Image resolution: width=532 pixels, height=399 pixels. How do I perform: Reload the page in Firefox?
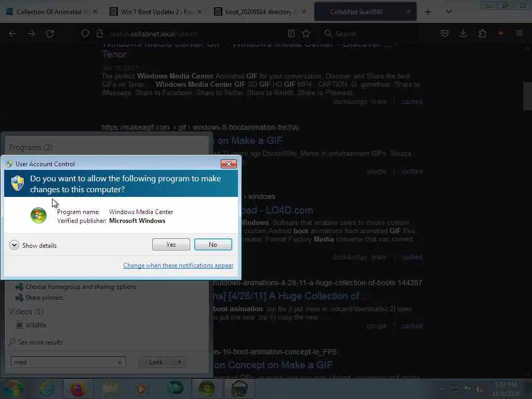point(50,34)
